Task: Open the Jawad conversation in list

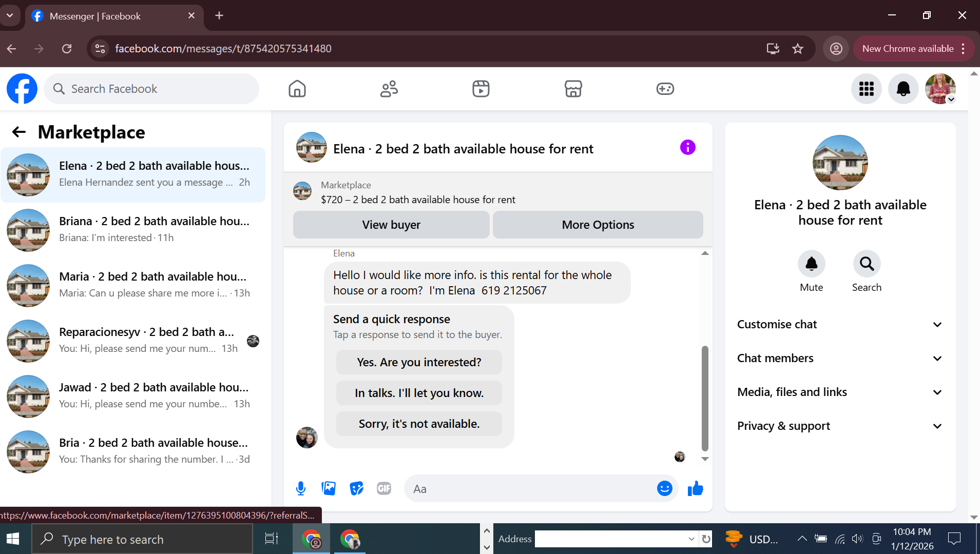Action: click(x=133, y=397)
